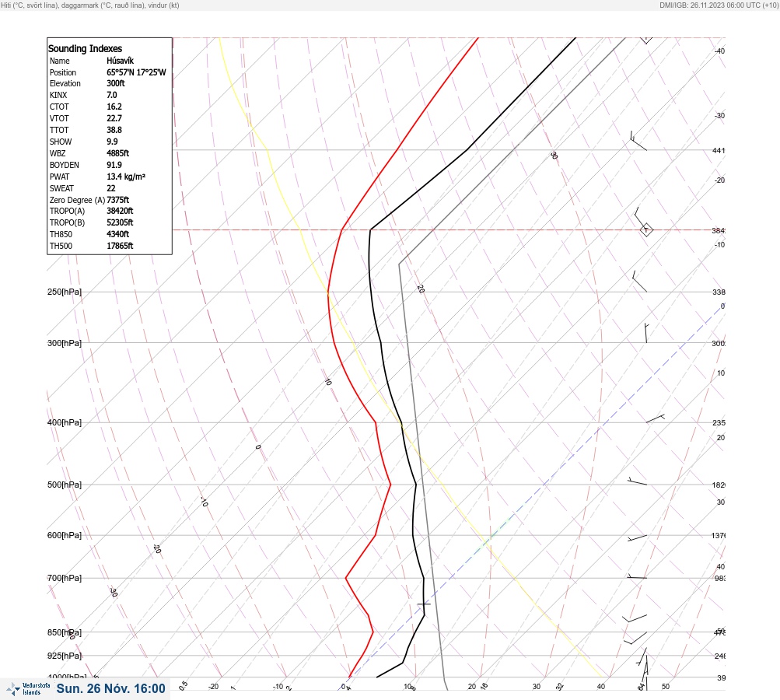Click the '300[hPa]' pressure label
The width and height of the screenshot is (780, 700).
(x=65, y=343)
